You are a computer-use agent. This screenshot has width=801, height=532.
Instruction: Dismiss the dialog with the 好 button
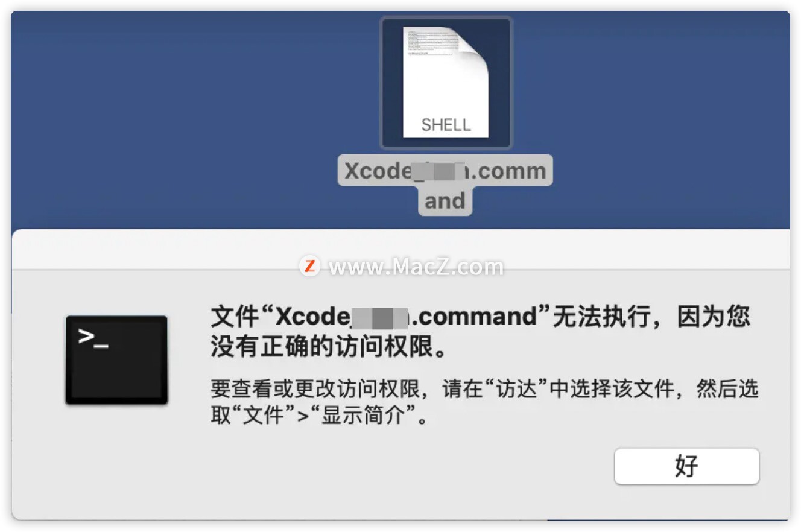coord(686,466)
